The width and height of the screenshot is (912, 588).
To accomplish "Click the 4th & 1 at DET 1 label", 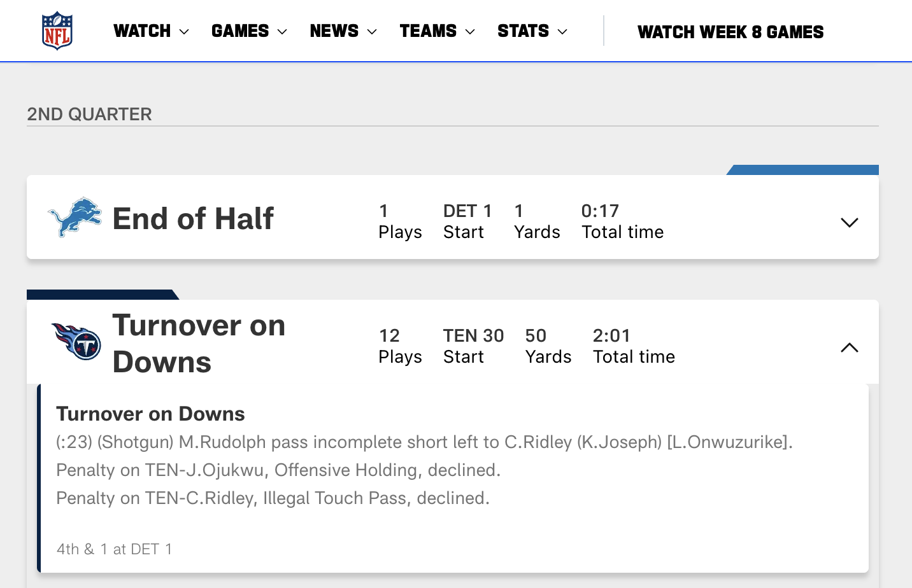I will click(x=114, y=549).
